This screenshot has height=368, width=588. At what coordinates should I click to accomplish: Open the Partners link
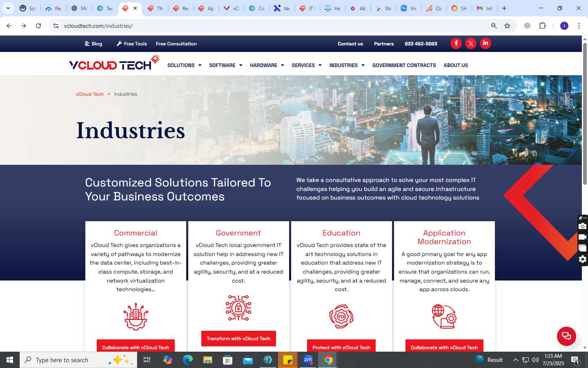click(x=384, y=44)
